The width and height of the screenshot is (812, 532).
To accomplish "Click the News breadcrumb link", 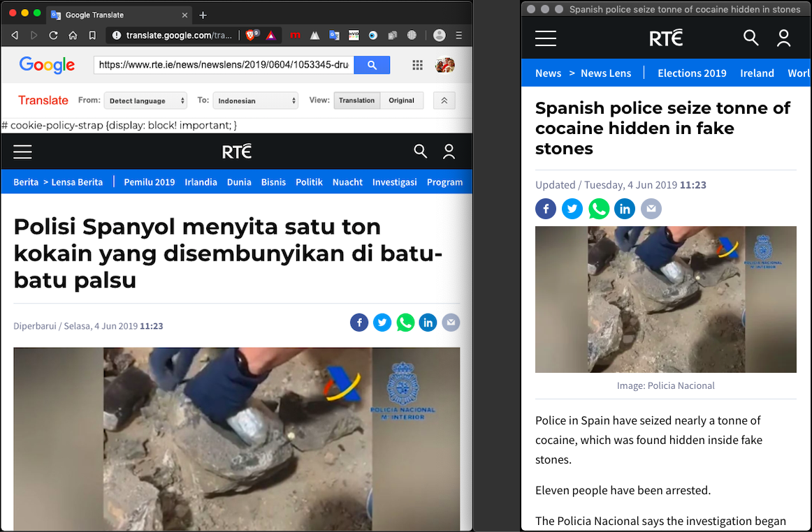I will click(x=548, y=73).
